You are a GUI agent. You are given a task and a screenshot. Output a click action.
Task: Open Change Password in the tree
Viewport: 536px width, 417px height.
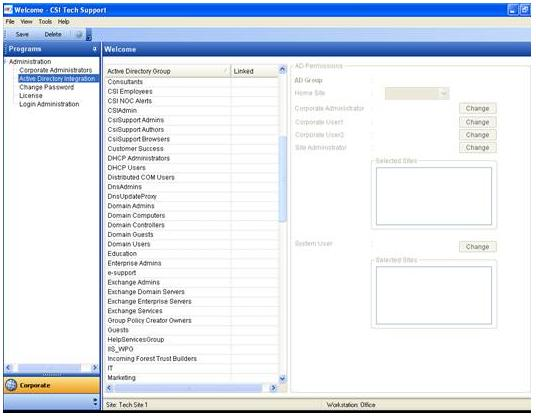coord(46,87)
